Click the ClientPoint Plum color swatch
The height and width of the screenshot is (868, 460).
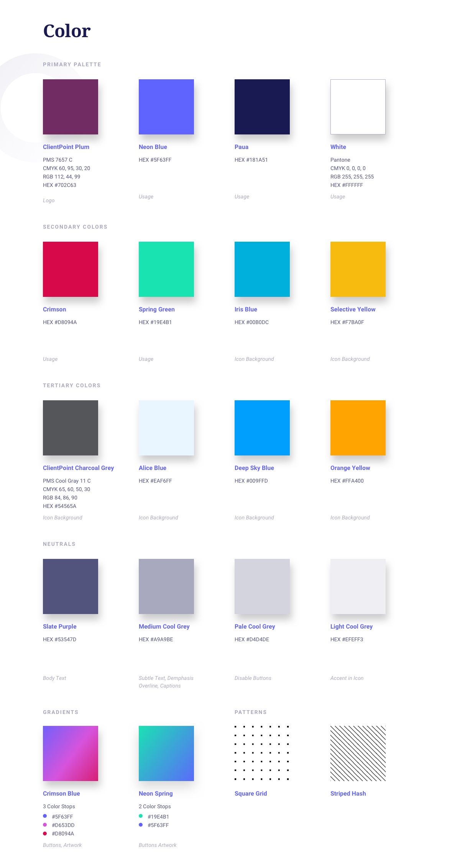(71, 107)
